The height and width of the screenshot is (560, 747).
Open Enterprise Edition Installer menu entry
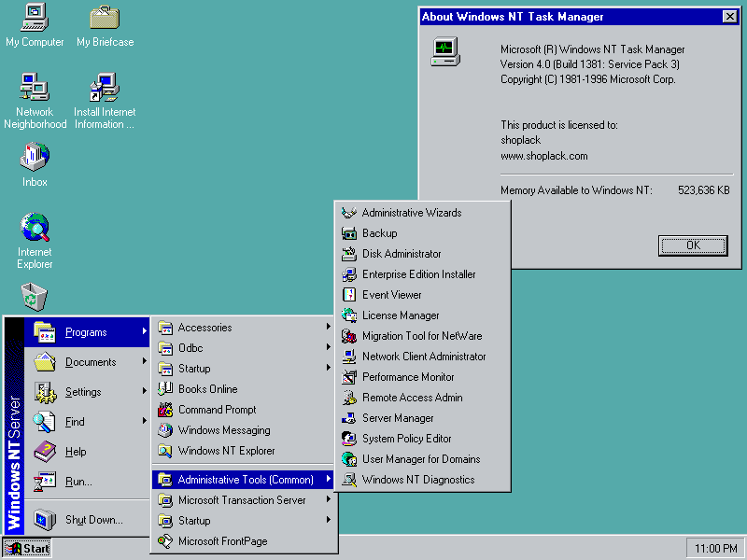[423, 274]
